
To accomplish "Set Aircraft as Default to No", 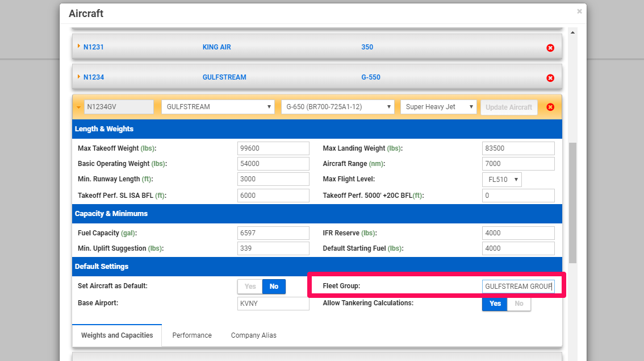I will [274, 287].
